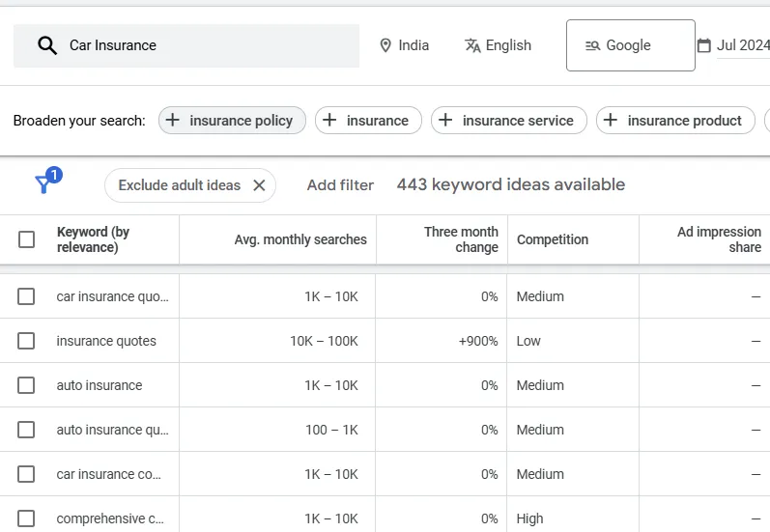Add the insurance service suggestion
The height and width of the screenshot is (532, 770).
click(x=509, y=121)
